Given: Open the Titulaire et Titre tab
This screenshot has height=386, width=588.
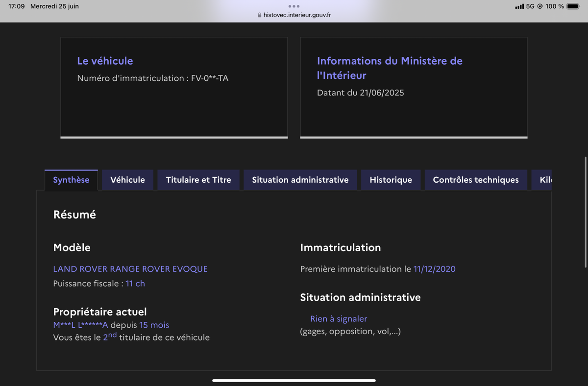Looking at the screenshot, I should click(198, 180).
